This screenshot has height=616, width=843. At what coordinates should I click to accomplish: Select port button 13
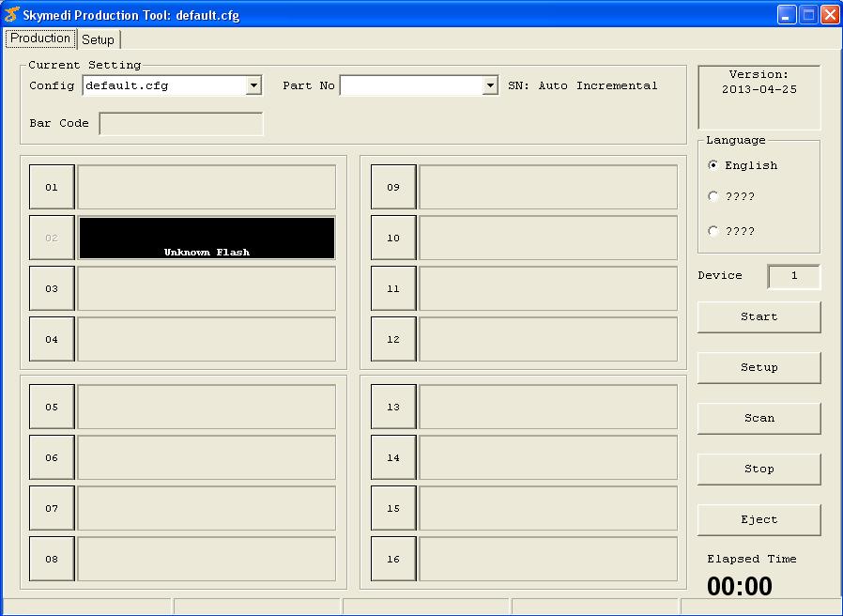tap(393, 407)
